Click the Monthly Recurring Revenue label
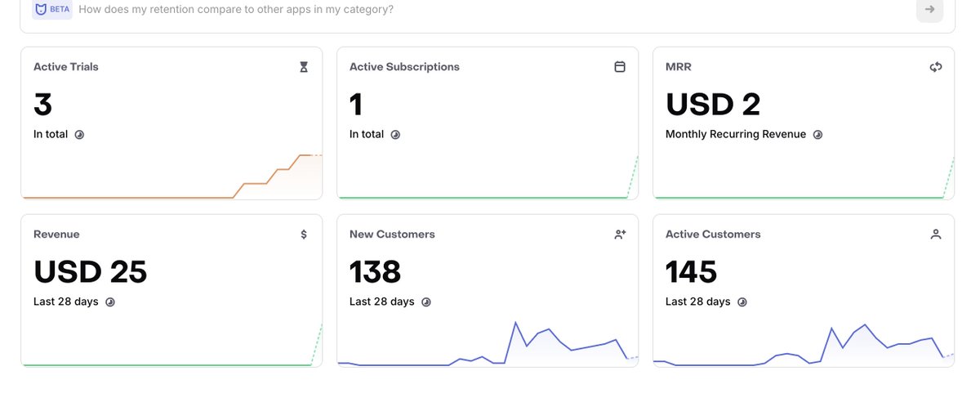This screenshot has height=398, width=980. coord(736,135)
